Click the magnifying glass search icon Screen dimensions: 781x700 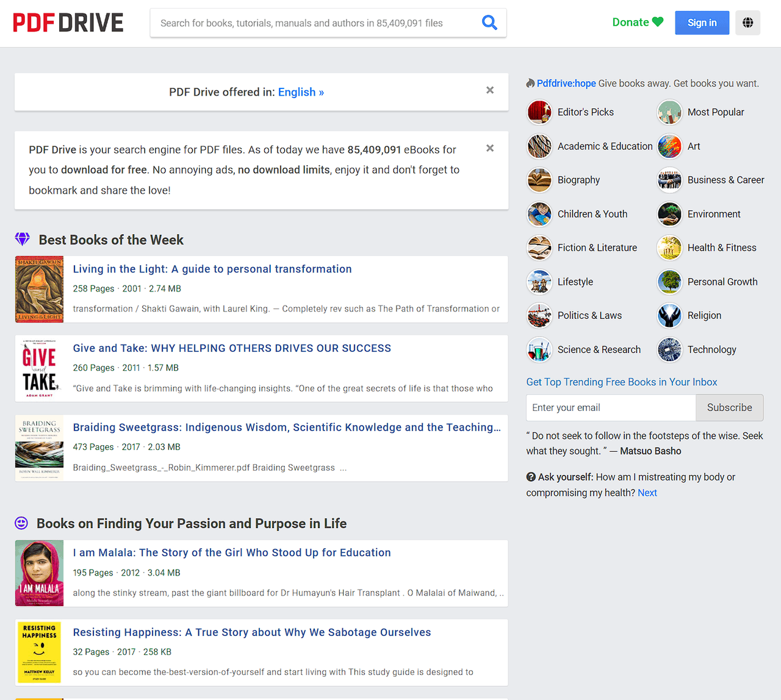point(489,23)
